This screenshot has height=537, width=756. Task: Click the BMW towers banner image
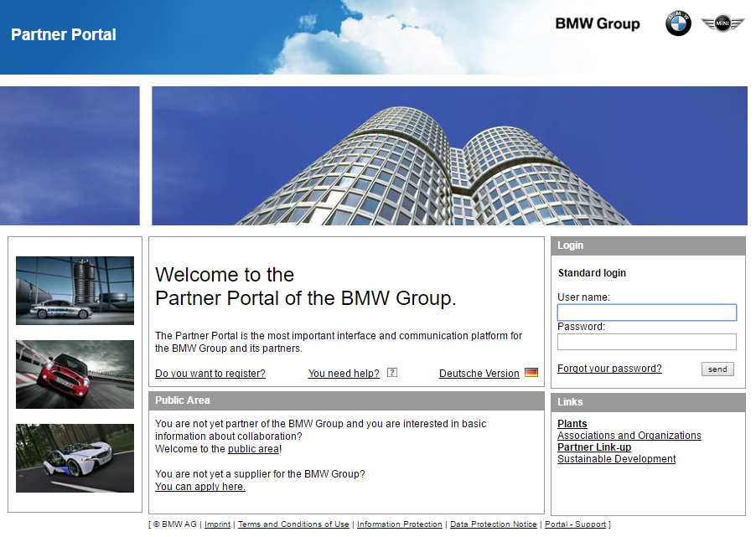click(x=449, y=156)
